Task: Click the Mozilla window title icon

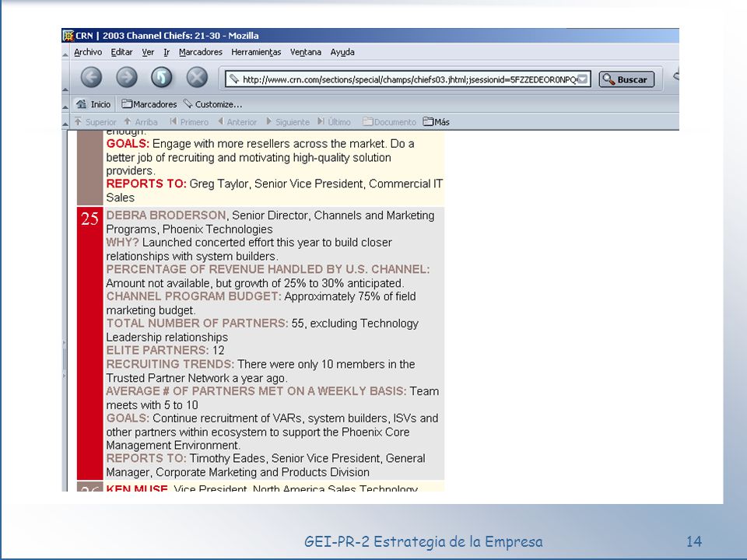Action: pyautogui.click(x=68, y=36)
